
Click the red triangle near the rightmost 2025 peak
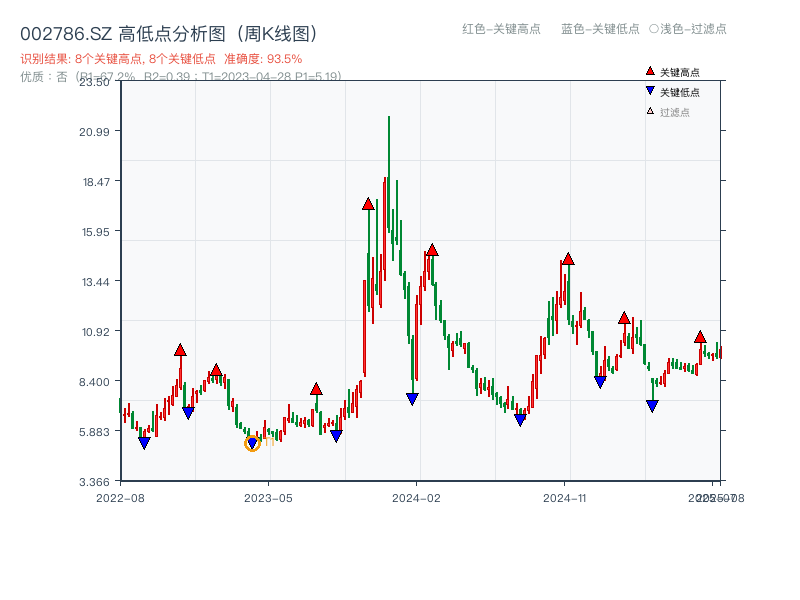(x=699, y=337)
